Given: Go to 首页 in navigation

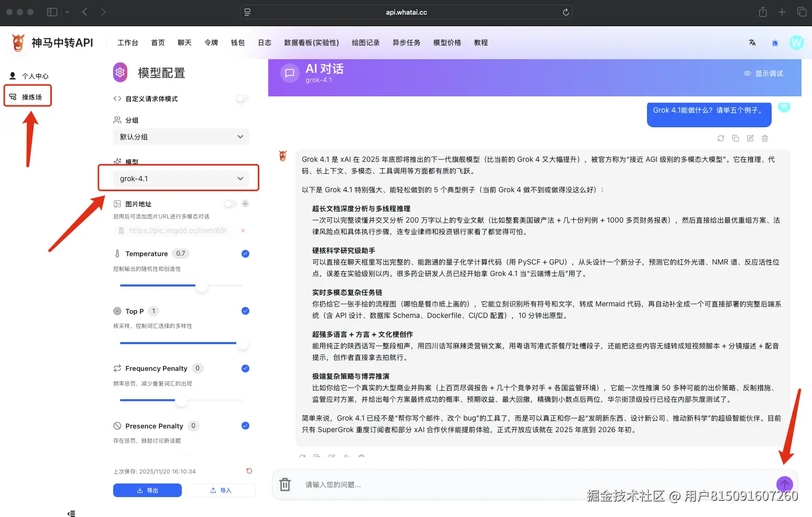Looking at the screenshot, I should 158,43.
